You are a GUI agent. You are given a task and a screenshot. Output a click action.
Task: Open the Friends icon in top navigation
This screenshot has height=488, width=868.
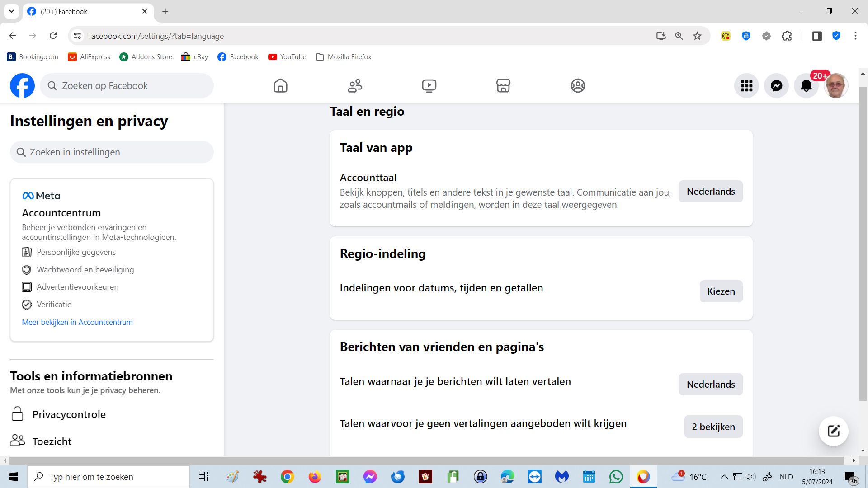(x=355, y=86)
